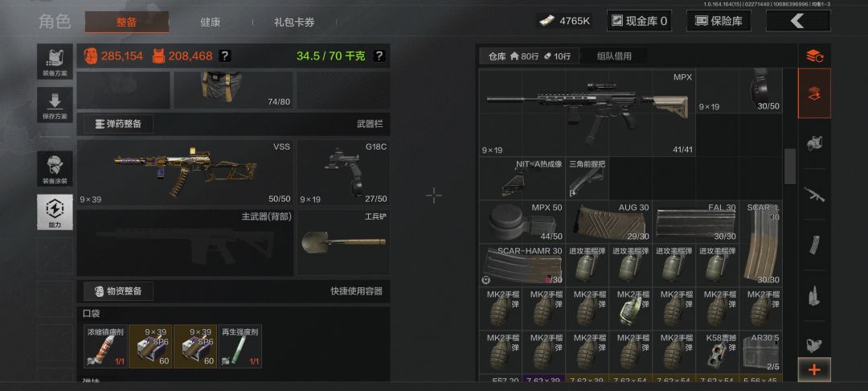Select the VSS weapon slot
This screenshot has height=391, width=868.
(185, 172)
